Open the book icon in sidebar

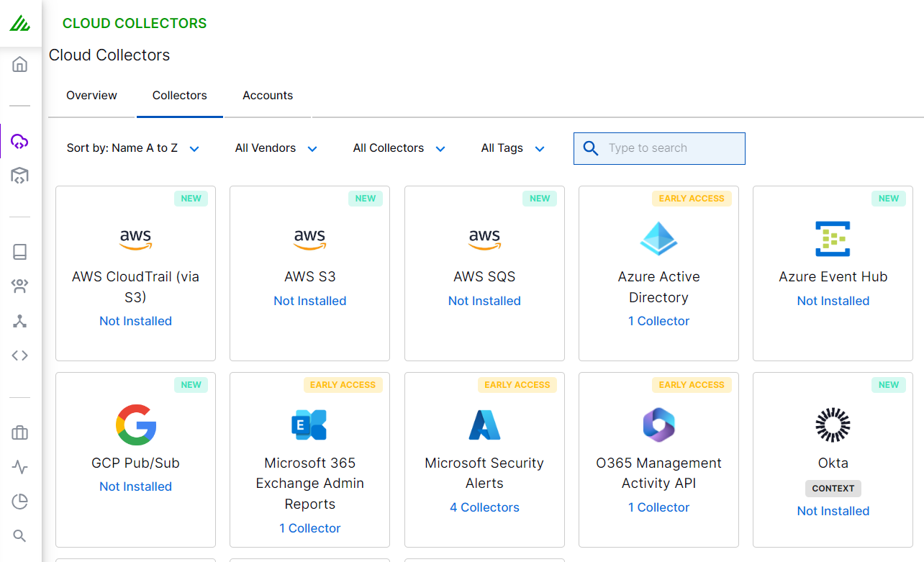(20, 252)
